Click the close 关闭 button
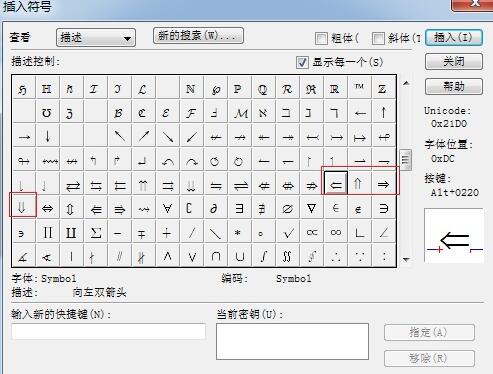This screenshot has width=493, height=374. point(454,62)
